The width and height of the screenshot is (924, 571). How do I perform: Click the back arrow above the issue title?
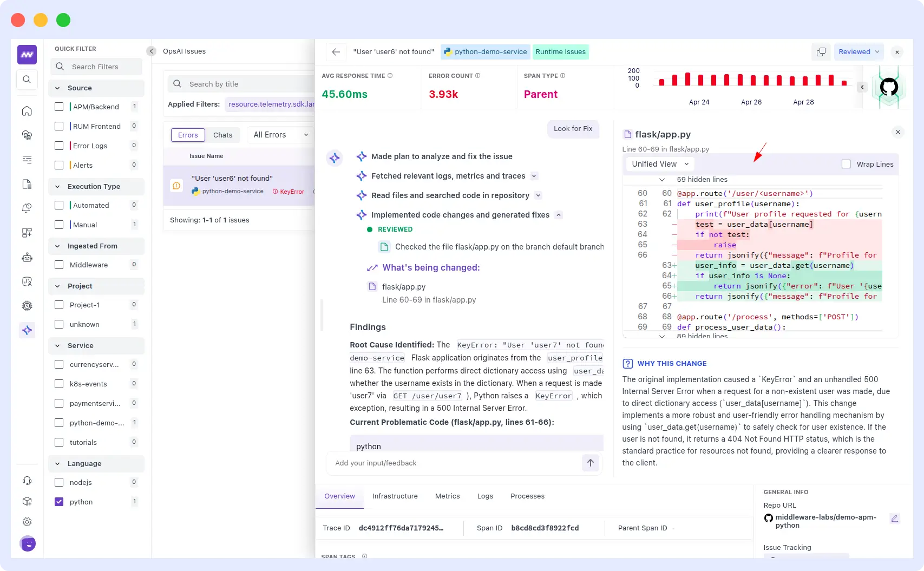pos(336,52)
